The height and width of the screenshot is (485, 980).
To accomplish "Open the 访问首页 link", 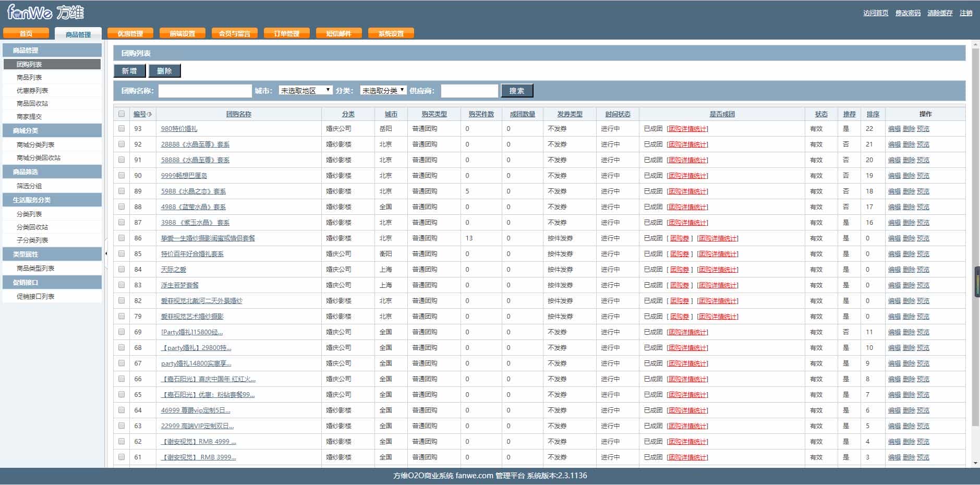I will [x=876, y=13].
